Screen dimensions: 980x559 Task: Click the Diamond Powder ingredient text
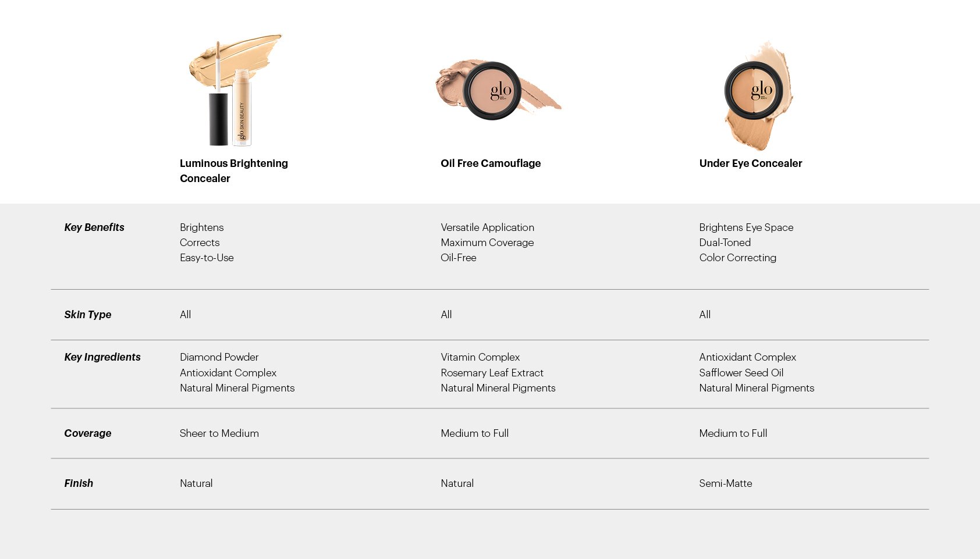[219, 357]
